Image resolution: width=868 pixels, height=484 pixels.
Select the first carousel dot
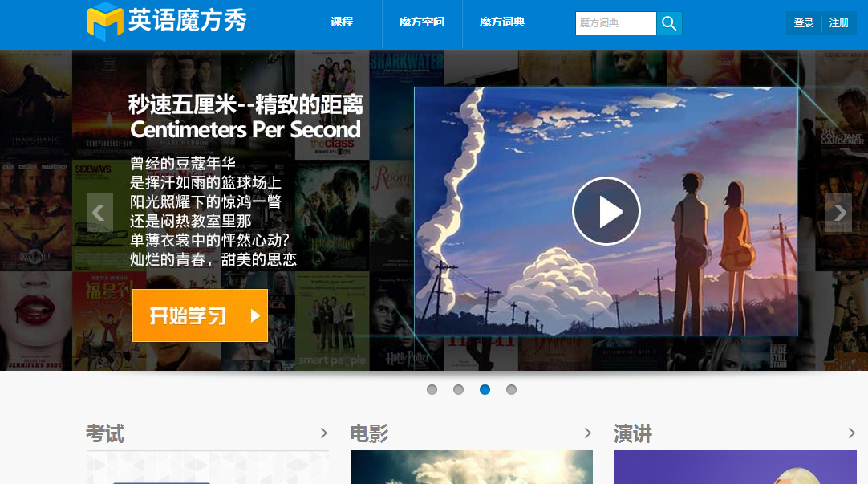click(432, 390)
